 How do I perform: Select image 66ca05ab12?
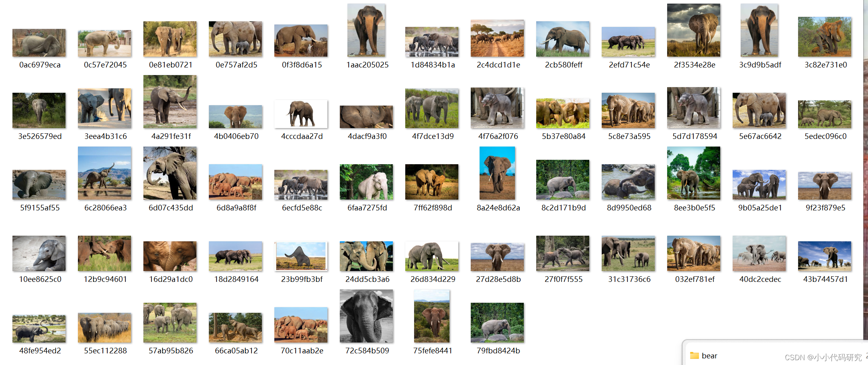[235, 328]
